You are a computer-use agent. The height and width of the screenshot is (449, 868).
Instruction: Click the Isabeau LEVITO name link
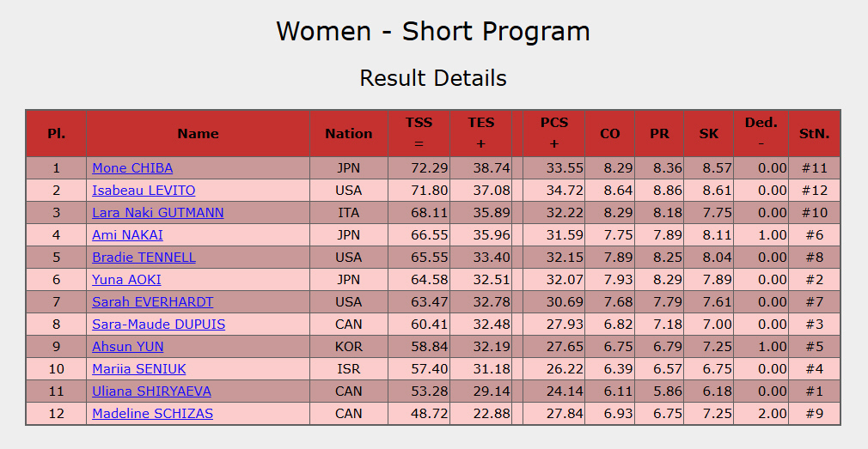(x=144, y=191)
